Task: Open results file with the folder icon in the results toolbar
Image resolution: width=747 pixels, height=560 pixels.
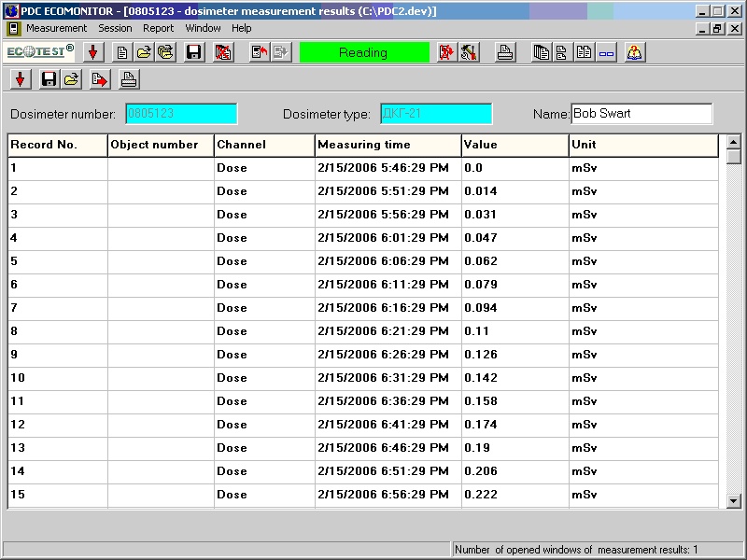Action: click(71, 79)
